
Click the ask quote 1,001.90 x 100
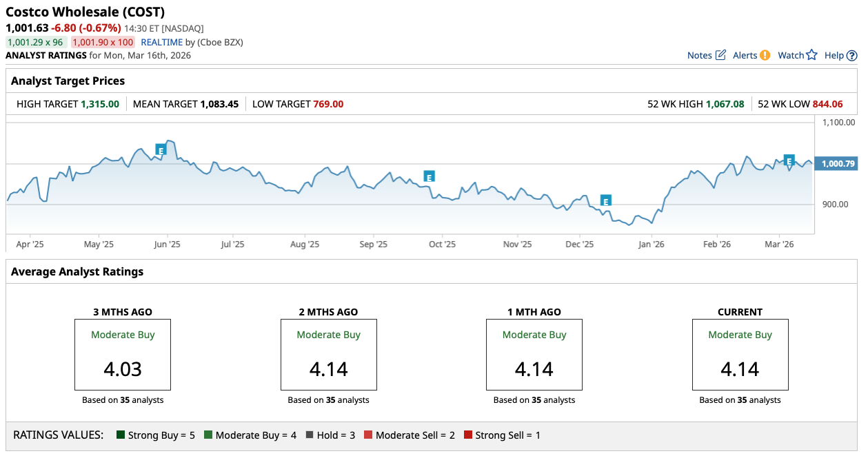tap(103, 42)
